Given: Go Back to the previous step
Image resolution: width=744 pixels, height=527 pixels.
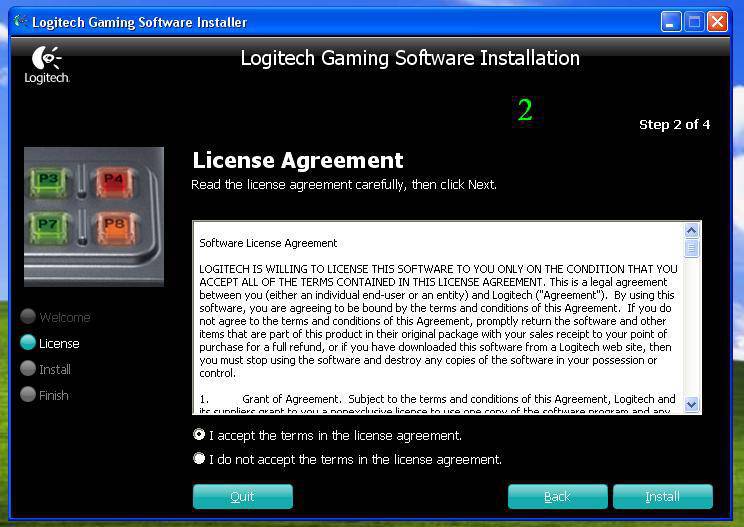Looking at the screenshot, I should point(558,497).
